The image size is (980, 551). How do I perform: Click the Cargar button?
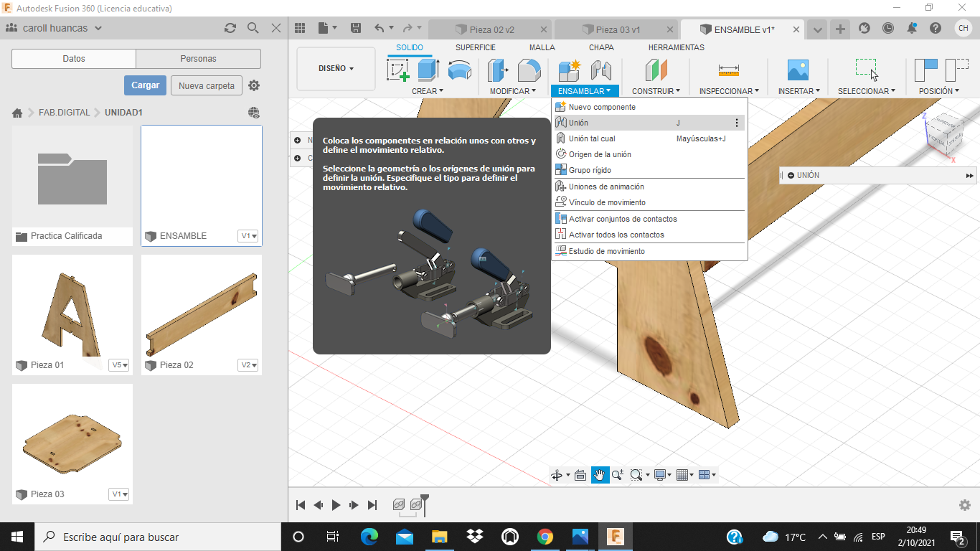coord(145,85)
